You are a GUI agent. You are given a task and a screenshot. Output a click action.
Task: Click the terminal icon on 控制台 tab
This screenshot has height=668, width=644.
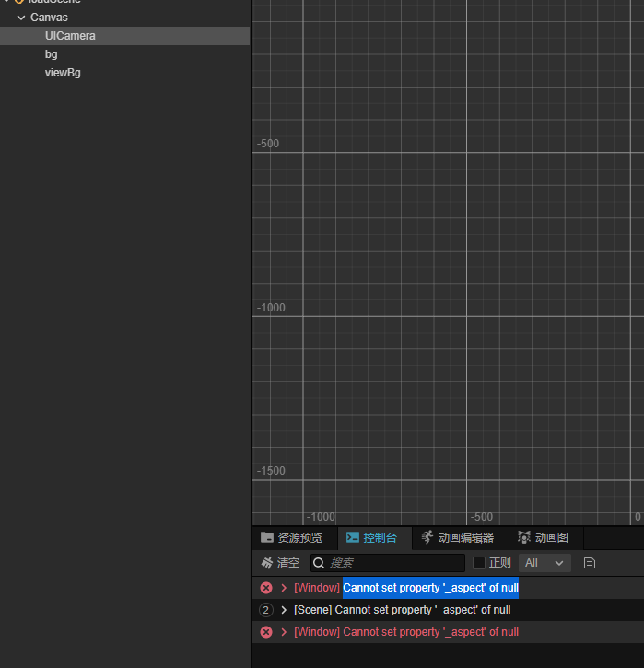click(353, 537)
